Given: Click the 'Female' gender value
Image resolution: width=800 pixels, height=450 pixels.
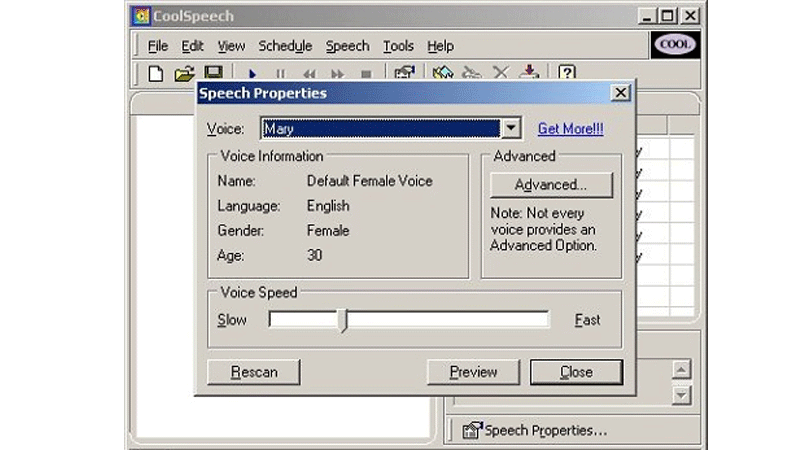Looking at the screenshot, I should (328, 231).
